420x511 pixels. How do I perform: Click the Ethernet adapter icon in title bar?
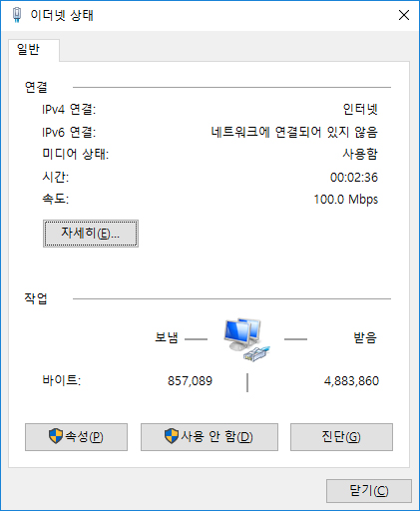[x=17, y=15]
